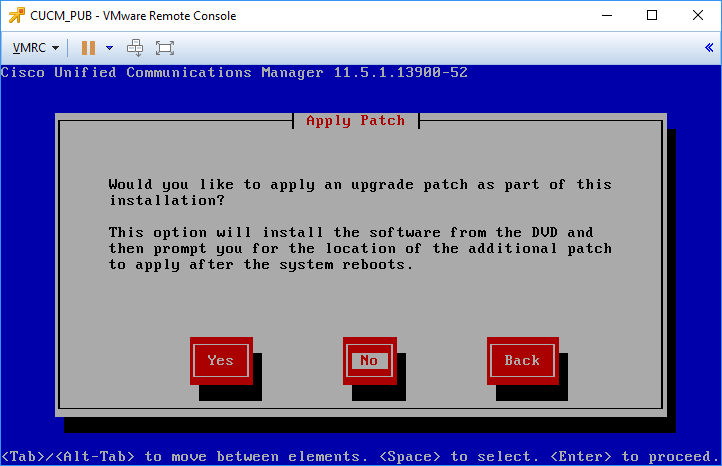Collapse the toolbar with the double chevron
722x466 pixels.
709,47
